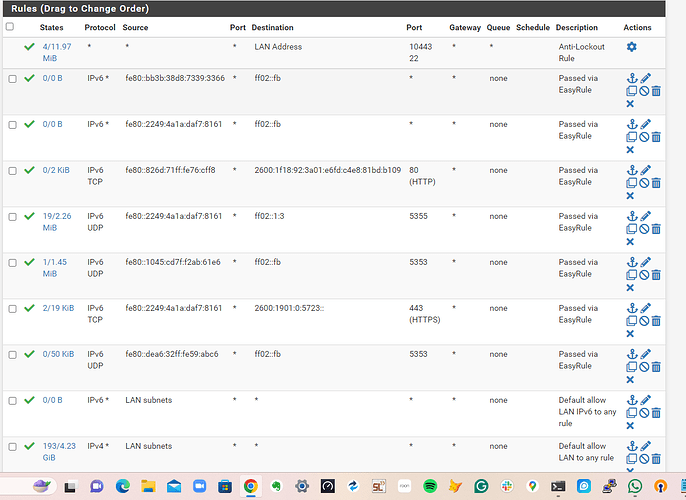Delete the fe80::2249 to ff02::fb rule
The image size is (686, 500).
(656, 137)
